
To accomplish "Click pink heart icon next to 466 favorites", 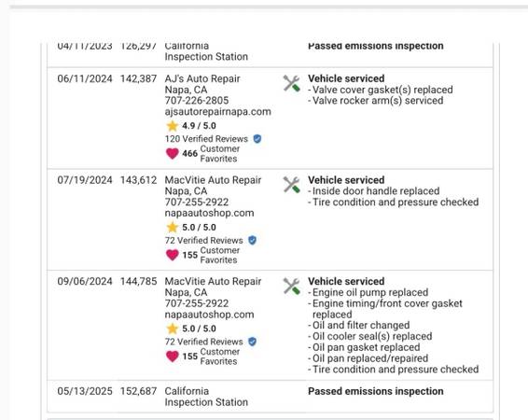I will pyautogui.click(x=173, y=154).
